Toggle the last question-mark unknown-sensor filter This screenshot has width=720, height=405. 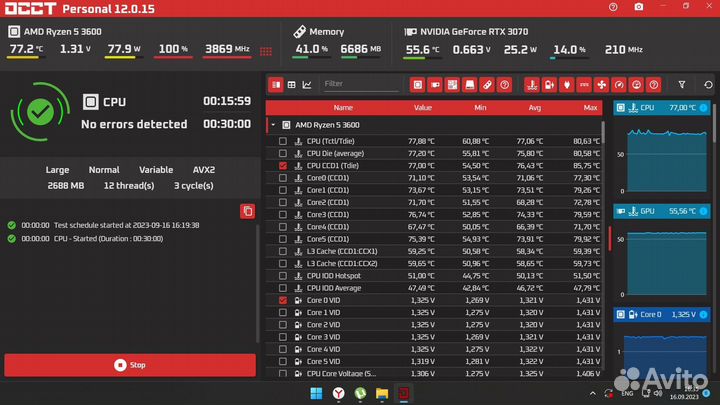(x=654, y=84)
